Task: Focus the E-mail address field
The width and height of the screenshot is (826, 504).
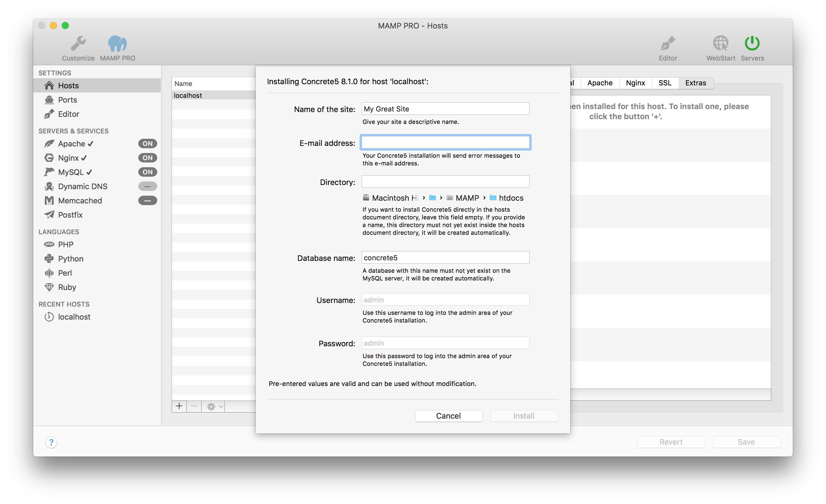Action: point(446,143)
